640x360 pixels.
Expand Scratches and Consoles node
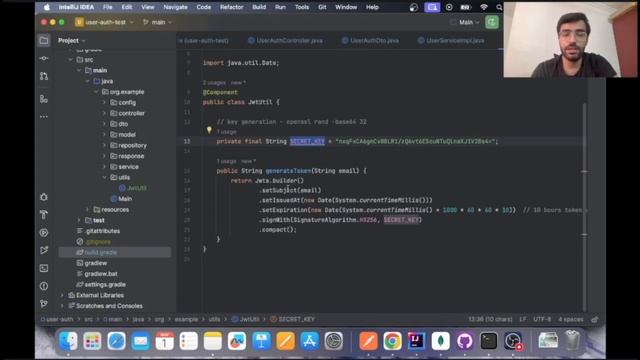[62, 306]
